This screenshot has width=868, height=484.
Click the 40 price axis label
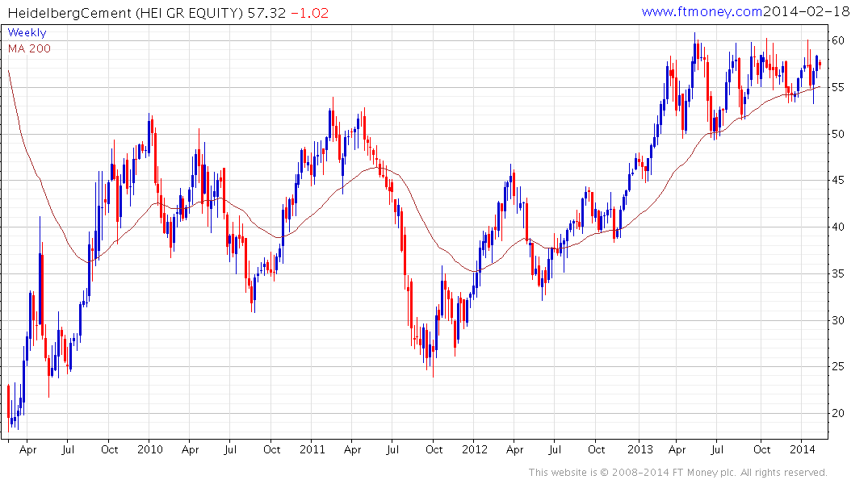pyautogui.click(x=837, y=227)
